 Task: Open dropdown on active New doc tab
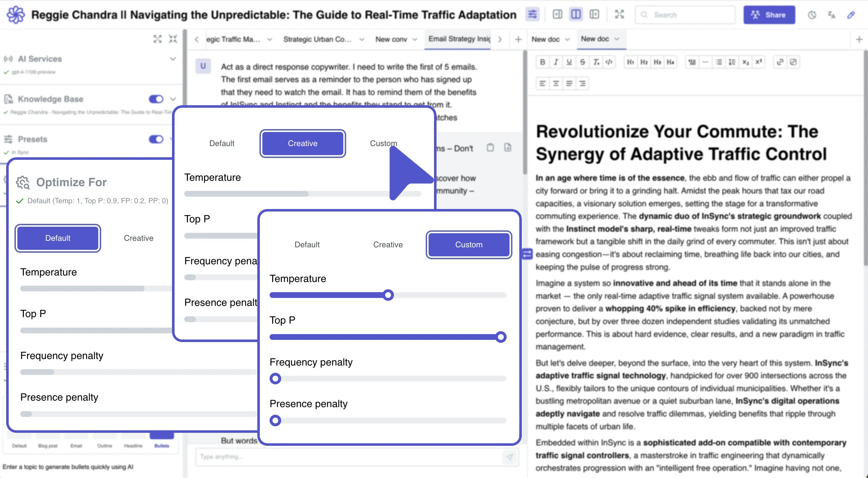617,39
